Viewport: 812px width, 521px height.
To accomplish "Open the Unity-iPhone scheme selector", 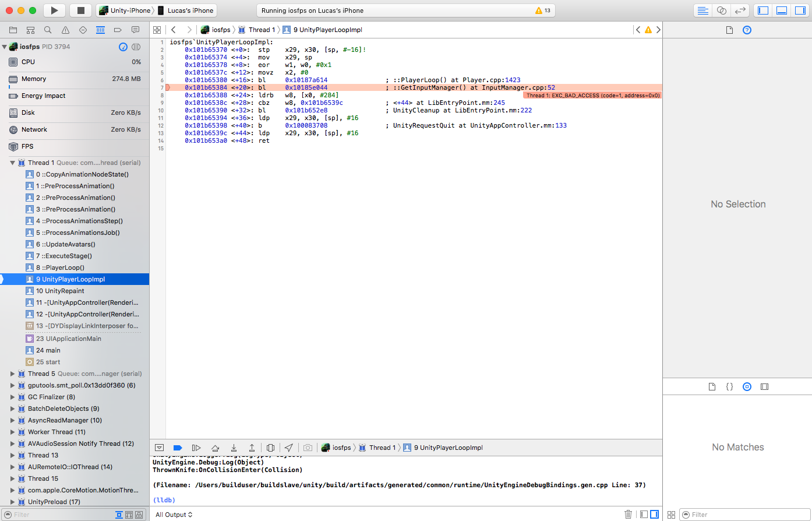I will [x=125, y=10].
